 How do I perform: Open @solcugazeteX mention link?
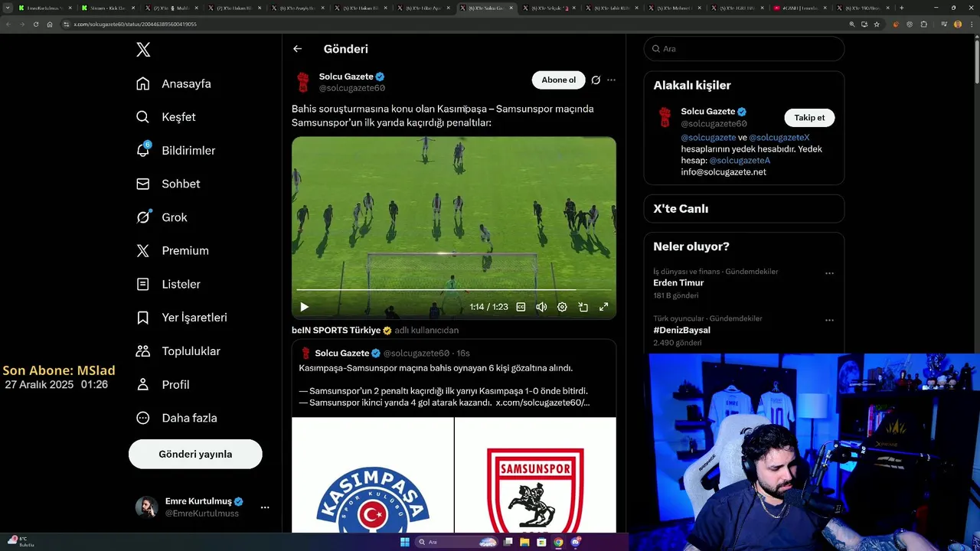pos(779,138)
